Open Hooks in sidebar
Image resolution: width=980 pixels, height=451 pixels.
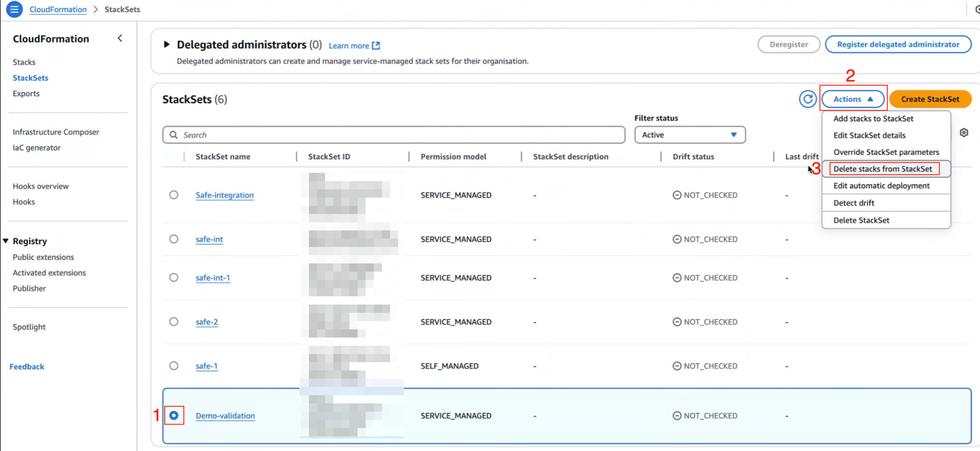click(24, 202)
